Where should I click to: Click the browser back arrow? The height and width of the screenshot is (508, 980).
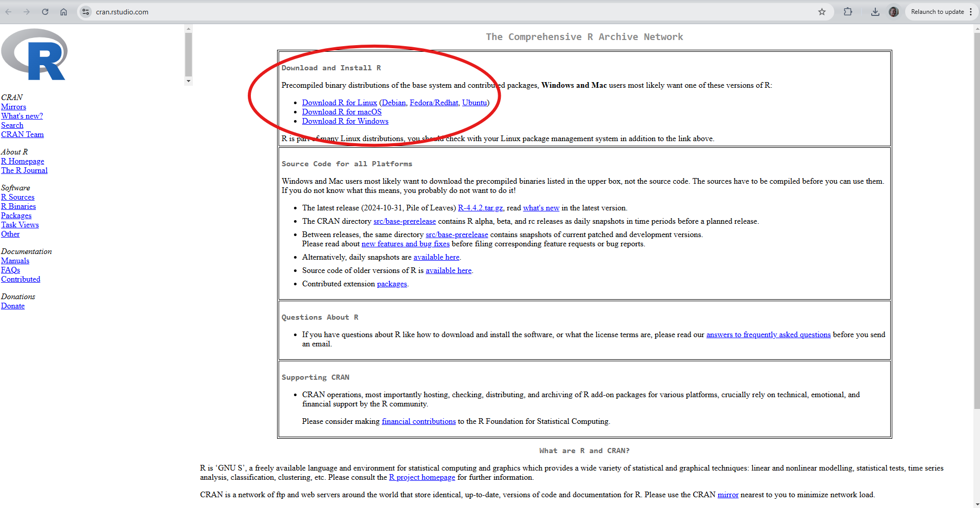coord(9,12)
